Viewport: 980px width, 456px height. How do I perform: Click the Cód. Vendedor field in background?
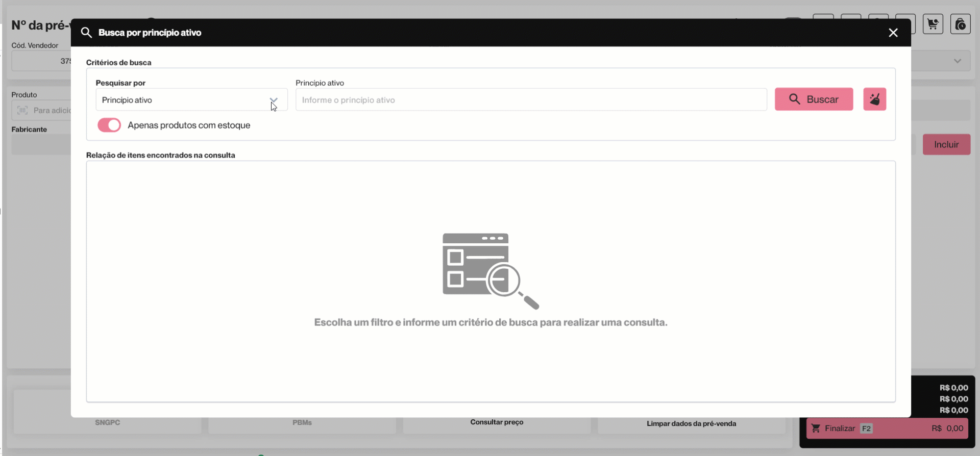[41, 61]
